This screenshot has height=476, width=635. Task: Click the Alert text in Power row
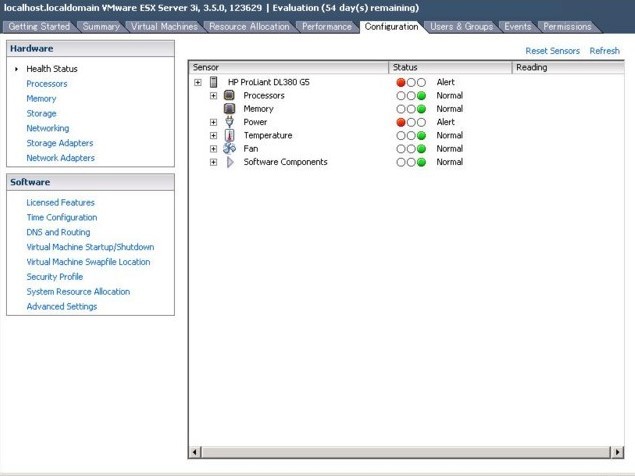445,122
